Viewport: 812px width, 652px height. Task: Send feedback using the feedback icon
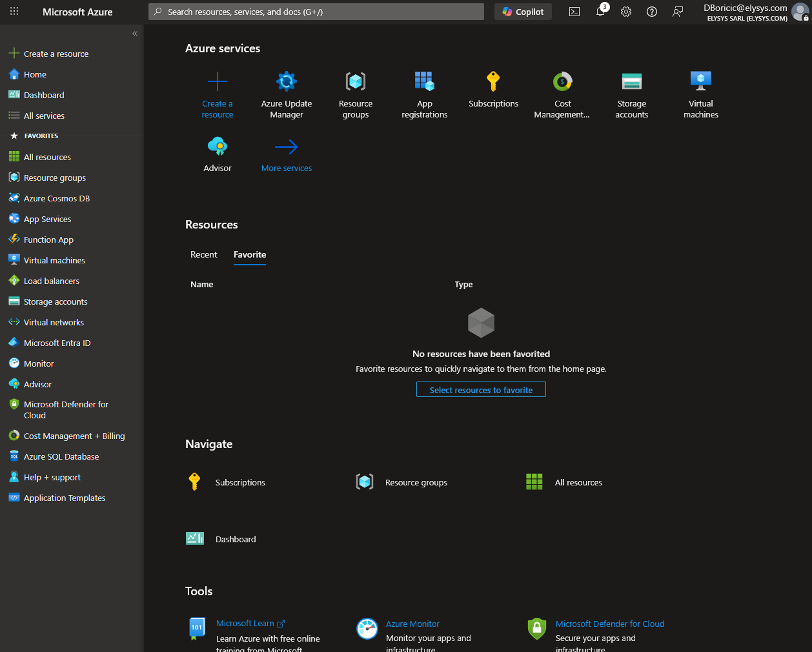(677, 12)
